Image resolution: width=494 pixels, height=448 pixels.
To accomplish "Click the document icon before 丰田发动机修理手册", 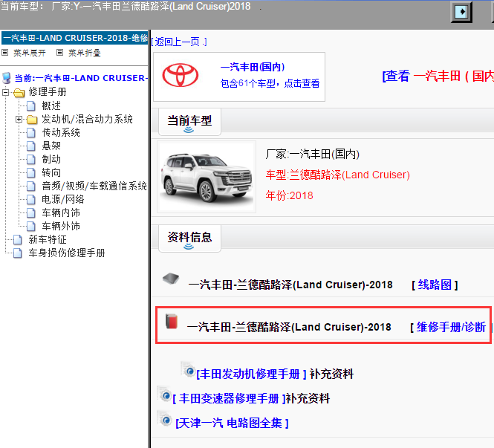I will coord(188,369).
